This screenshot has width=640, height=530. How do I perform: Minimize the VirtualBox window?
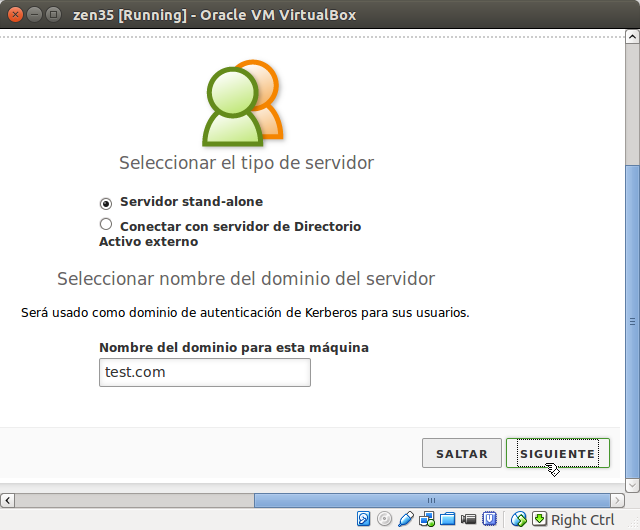coord(34,15)
